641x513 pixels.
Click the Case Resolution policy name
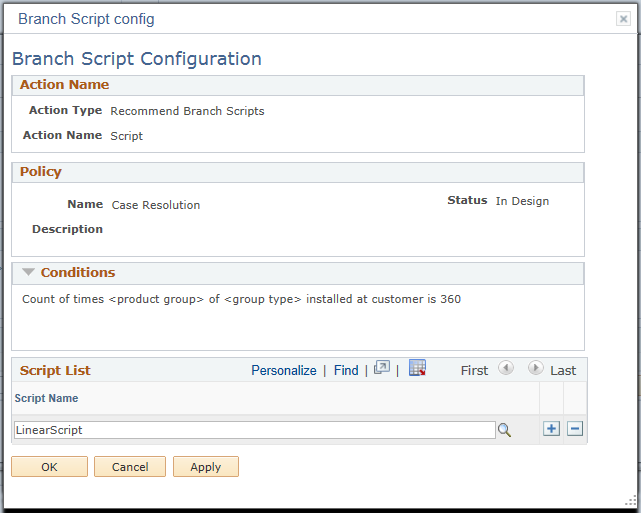coord(156,205)
